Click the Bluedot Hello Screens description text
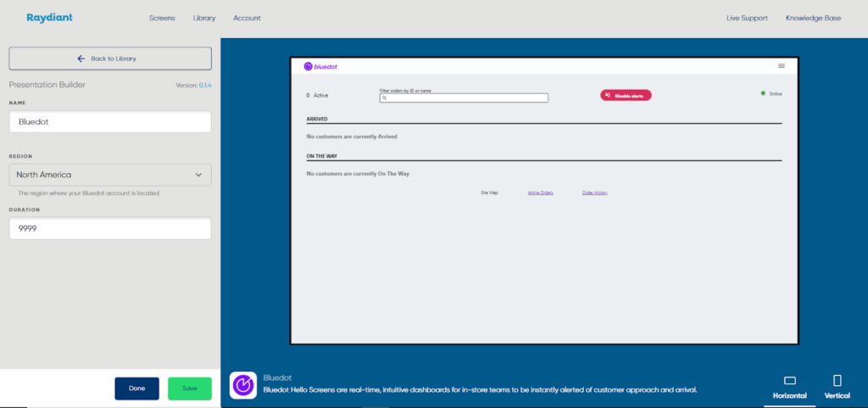This screenshot has height=408, width=868. click(x=480, y=389)
